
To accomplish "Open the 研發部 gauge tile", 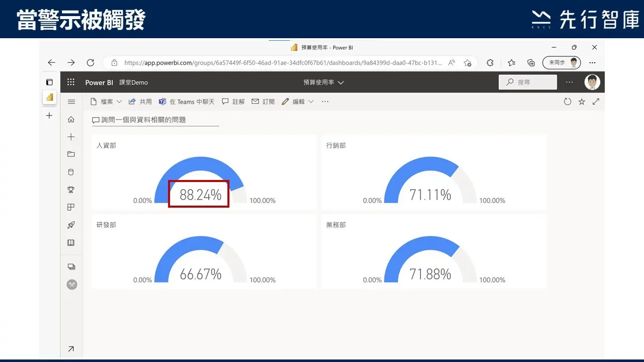I will pos(204,251).
